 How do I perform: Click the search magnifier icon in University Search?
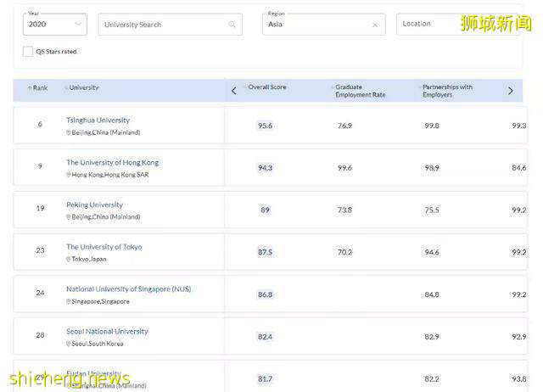232,25
